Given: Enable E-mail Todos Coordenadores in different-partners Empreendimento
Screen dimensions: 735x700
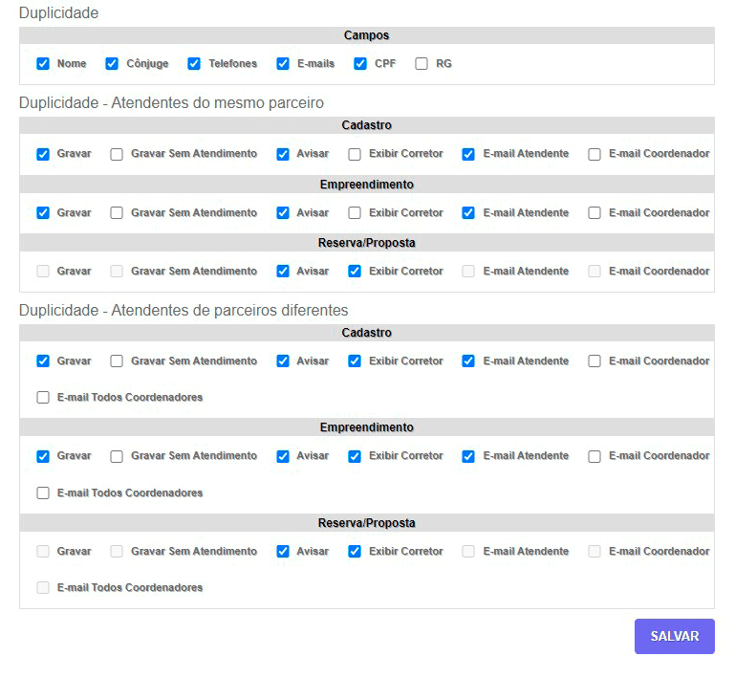Looking at the screenshot, I should 43,493.
